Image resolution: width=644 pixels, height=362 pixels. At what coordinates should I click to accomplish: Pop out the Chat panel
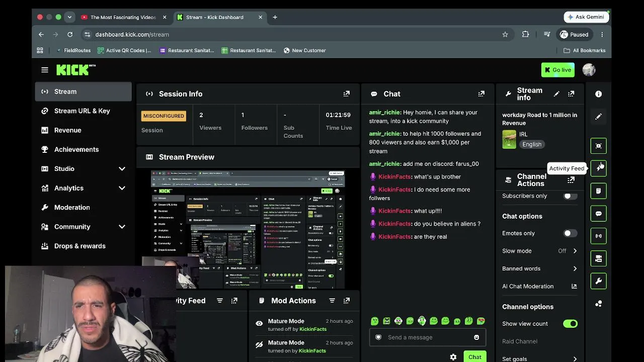click(x=481, y=94)
